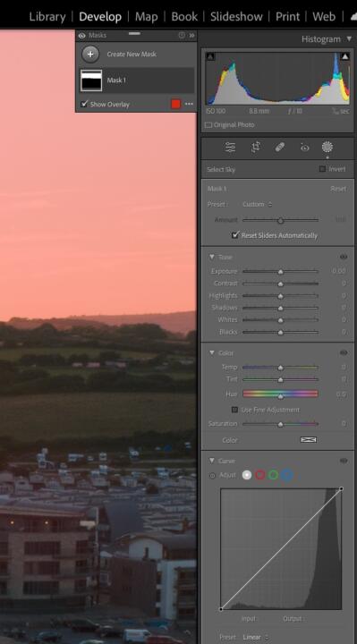Viewport: 357px width, 644px height.
Task: Open the Library module
Action: 47,16
